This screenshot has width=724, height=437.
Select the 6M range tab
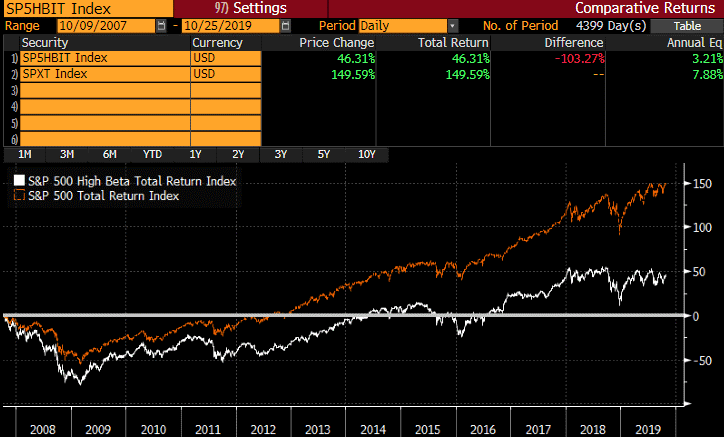coord(109,154)
